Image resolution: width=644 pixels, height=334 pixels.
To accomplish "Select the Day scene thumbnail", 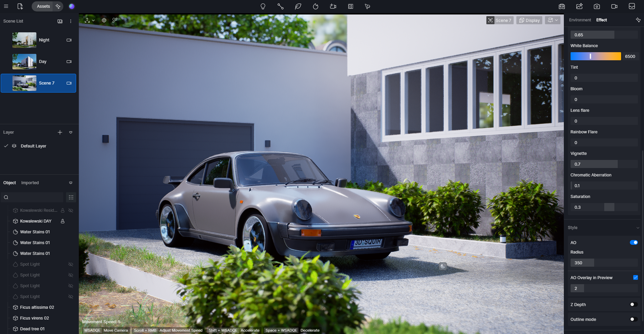I will click(24, 62).
